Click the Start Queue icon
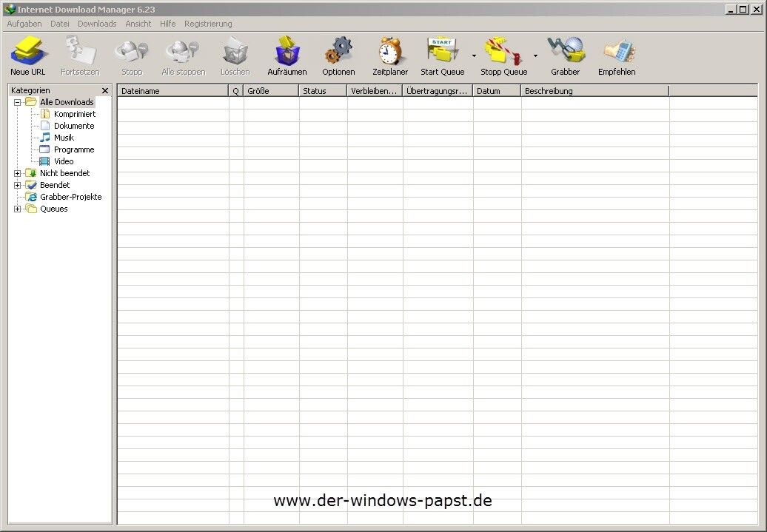 [x=442, y=52]
